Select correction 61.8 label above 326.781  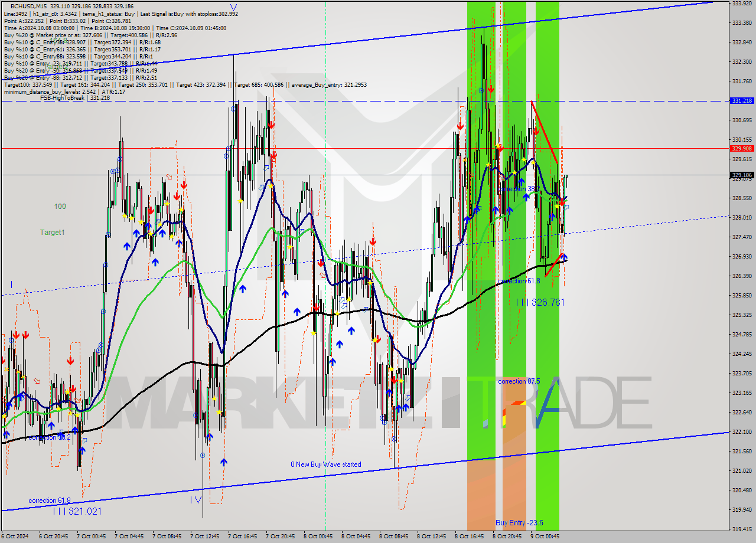tap(519, 281)
